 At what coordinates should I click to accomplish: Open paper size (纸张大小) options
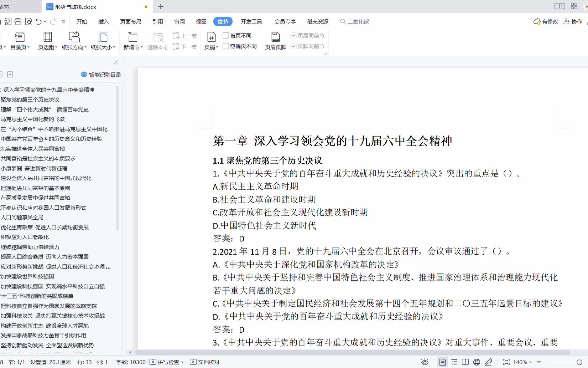pyautogui.click(x=103, y=41)
